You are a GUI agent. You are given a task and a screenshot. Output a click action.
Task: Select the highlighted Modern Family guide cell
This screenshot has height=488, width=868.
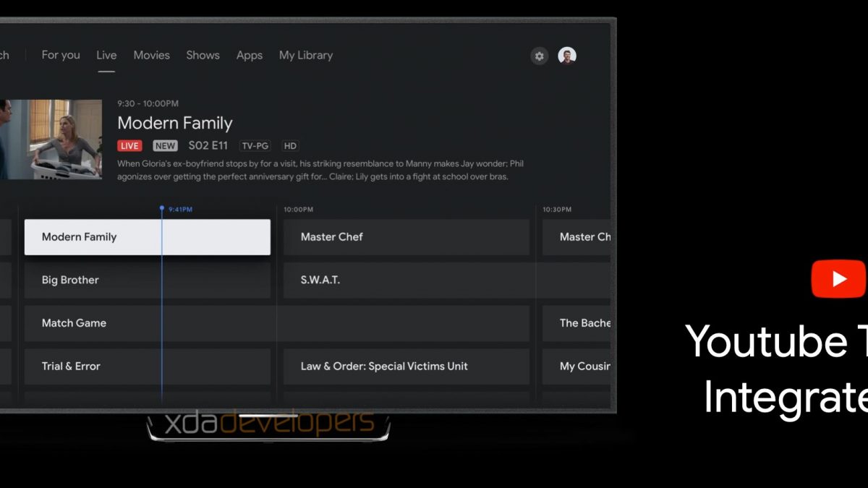click(x=148, y=237)
